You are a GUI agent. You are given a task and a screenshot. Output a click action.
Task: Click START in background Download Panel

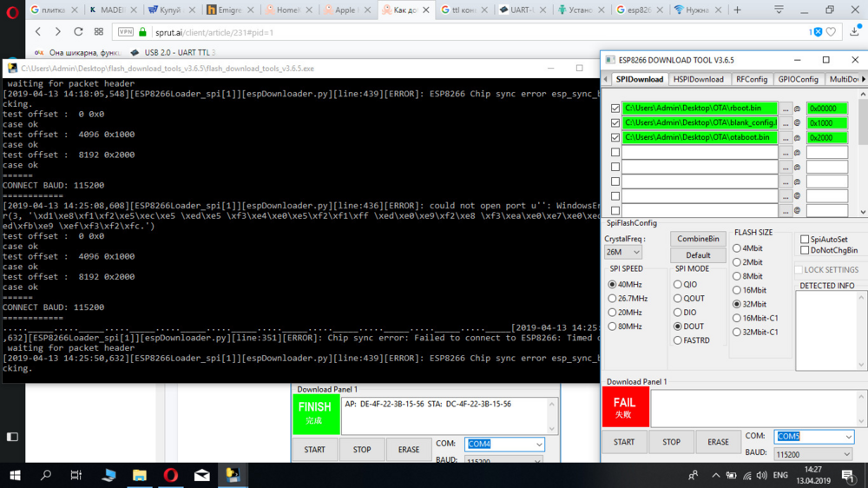(x=314, y=450)
